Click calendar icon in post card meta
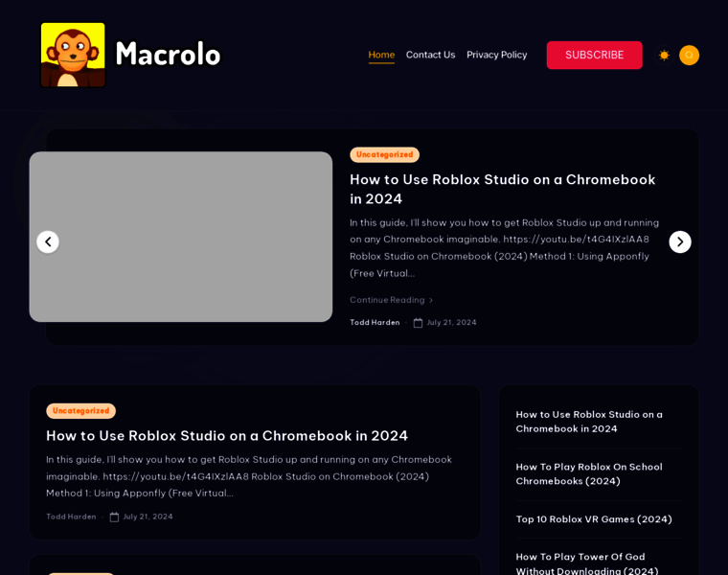This screenshot has height=575, width=728. 114,517
